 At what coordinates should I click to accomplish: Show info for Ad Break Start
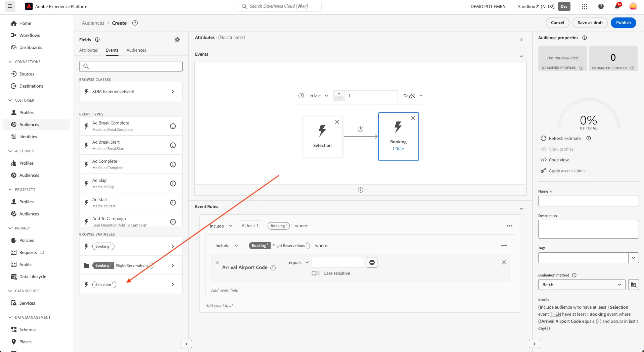(x=173, y=145)
